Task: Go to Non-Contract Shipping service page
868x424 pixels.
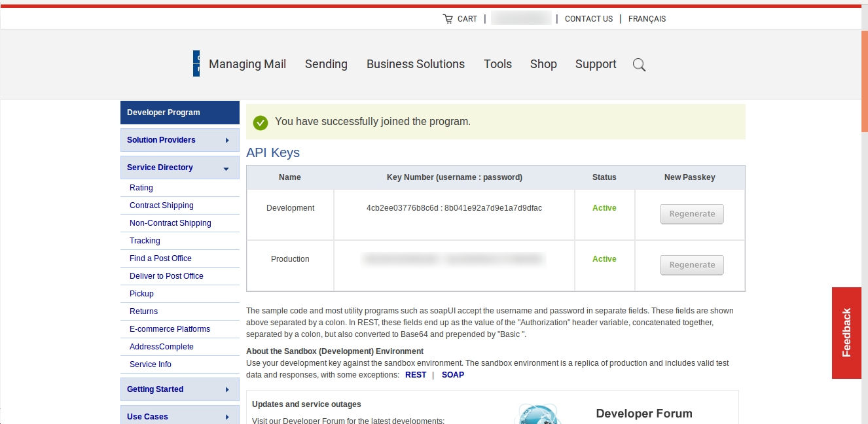Action: pyautogui.click(x=170, y=223)
